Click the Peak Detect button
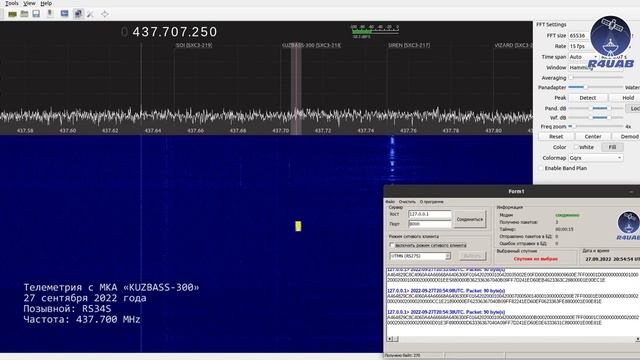The width and height of the screenshot is (640, 360). point(587,98)
